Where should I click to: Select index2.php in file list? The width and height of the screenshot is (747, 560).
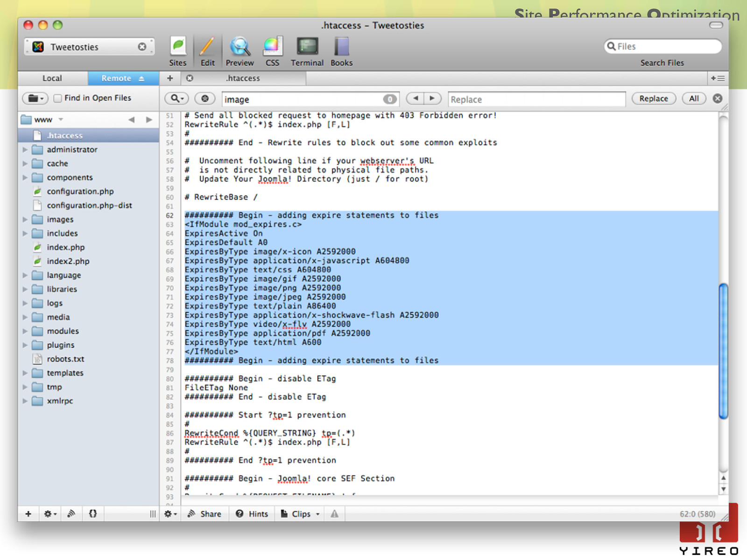[68, 261]
